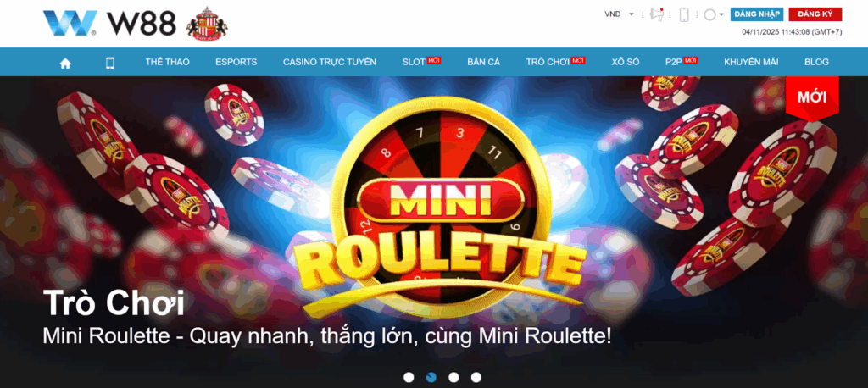Open the CASINO TRỰC TUYẾN menu
The image size is (868, 388).
coord(330,62)
